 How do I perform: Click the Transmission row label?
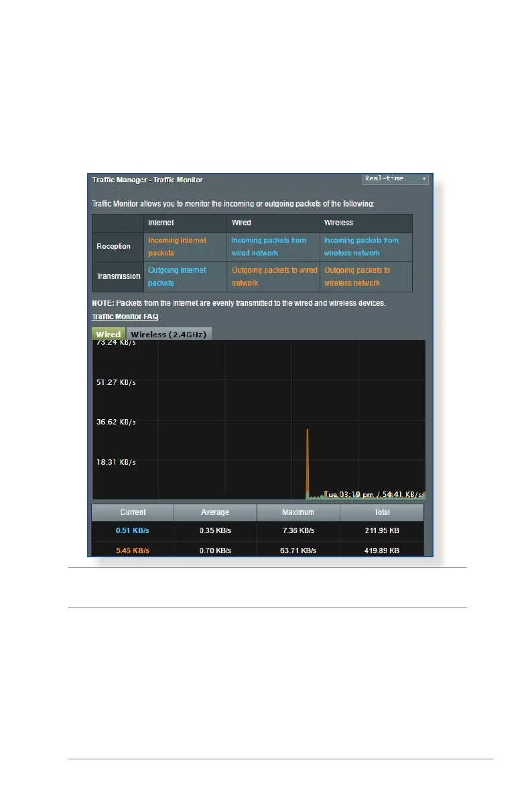click(119, 276)
